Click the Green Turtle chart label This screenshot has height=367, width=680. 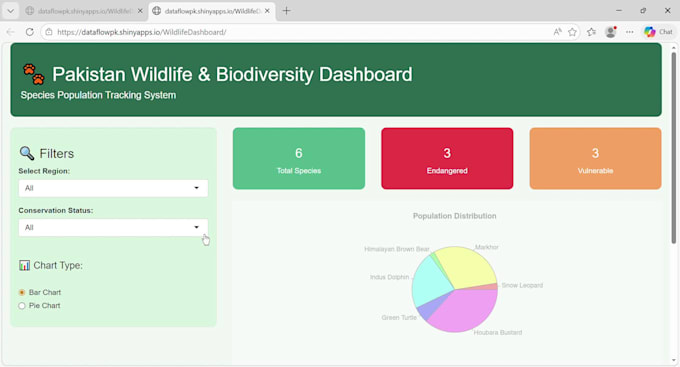(399, 318)
